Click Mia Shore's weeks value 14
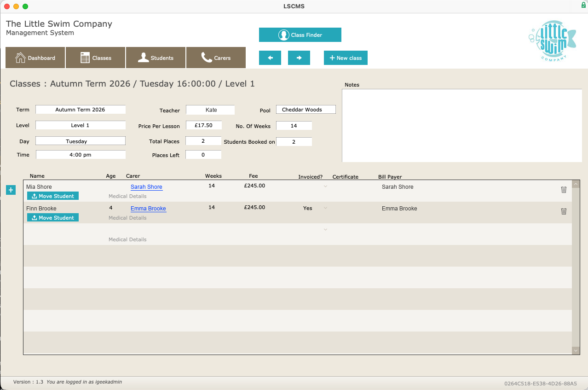This screenshot has height=390, width=588. pos(212,186)
